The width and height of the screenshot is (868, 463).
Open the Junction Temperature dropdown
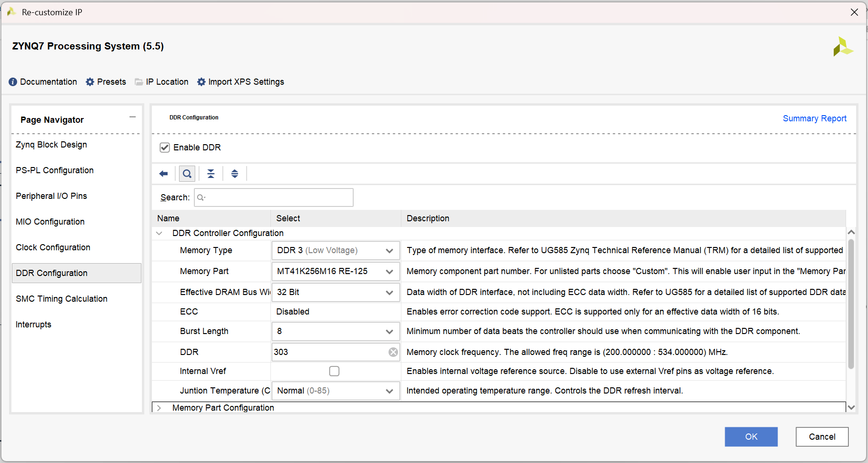[336, 391]
